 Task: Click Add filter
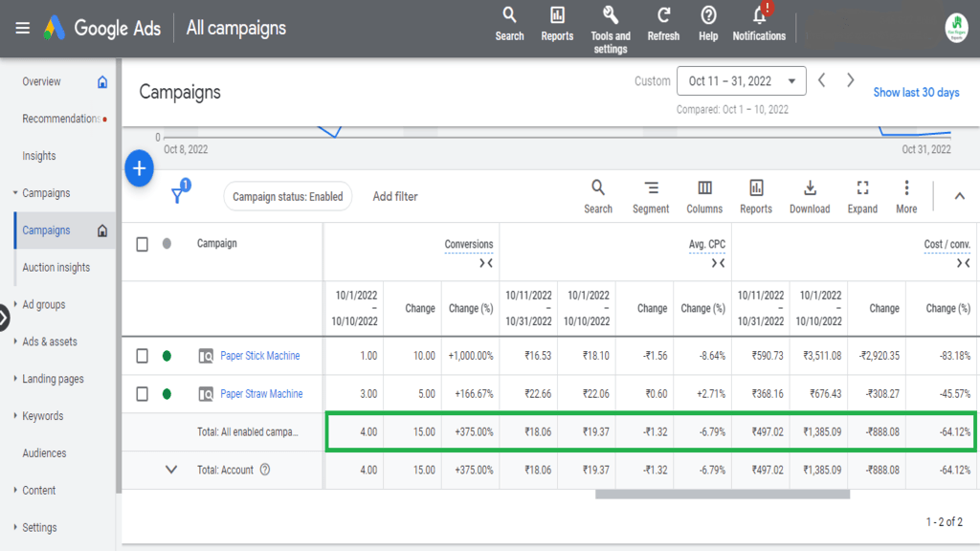point(395,197)
